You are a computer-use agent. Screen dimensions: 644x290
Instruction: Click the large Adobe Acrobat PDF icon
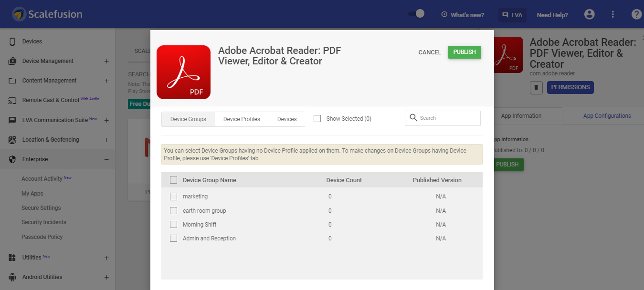coord(183,72)
